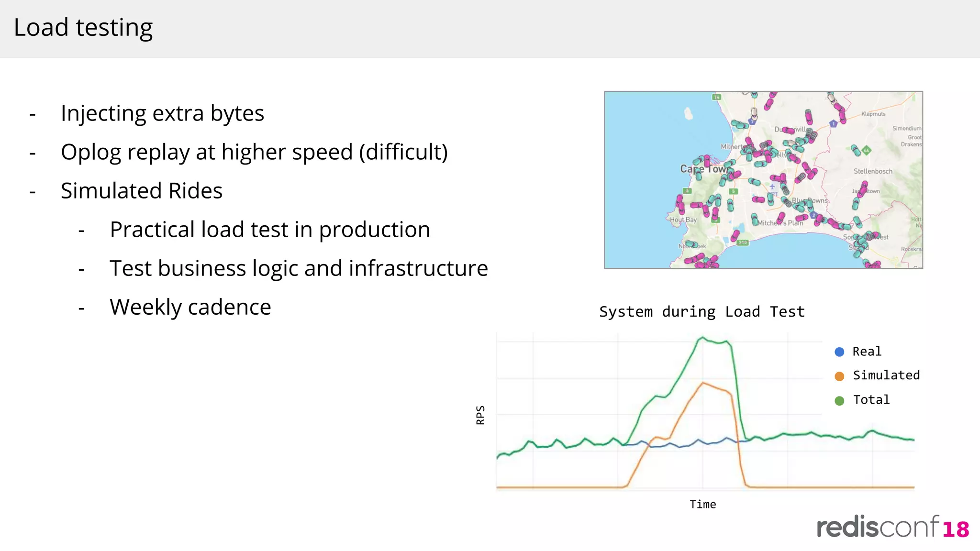Click 'System during Load Test' chart title

tap(702, 312)
